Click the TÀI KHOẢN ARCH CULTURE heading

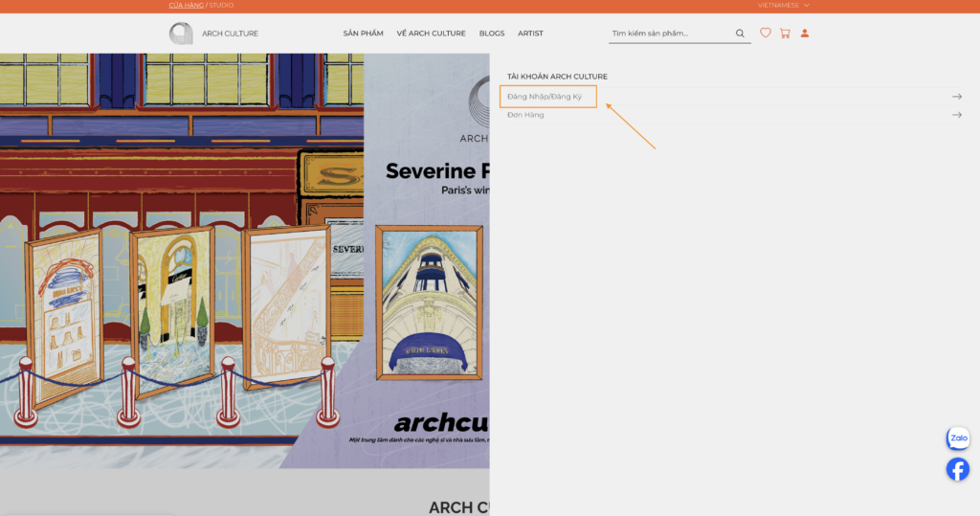click(x=557, y=77)
